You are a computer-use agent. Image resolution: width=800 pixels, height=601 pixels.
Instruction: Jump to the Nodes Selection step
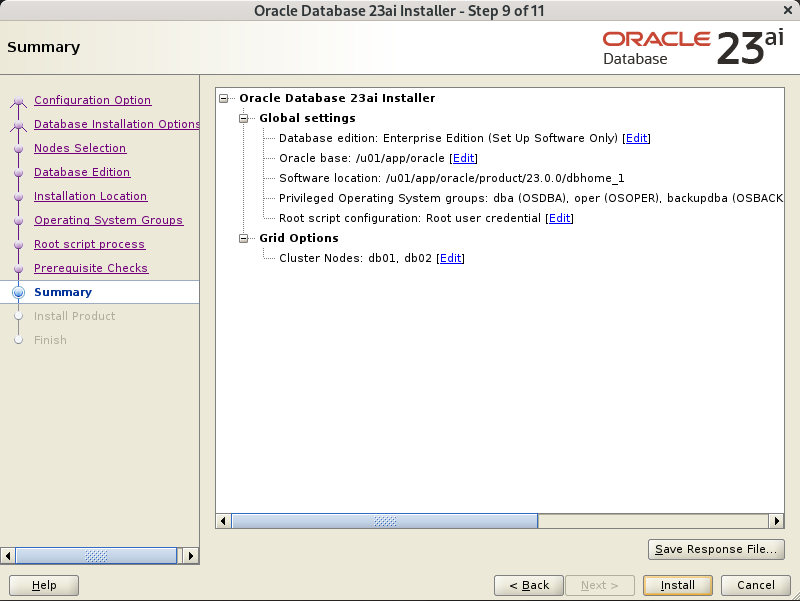click(x=80, y=148)
